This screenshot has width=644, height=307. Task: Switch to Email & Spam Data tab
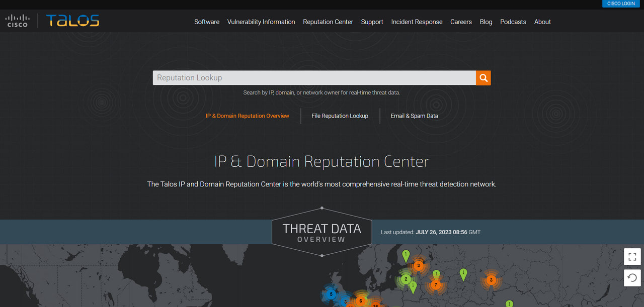coord(415,116)
